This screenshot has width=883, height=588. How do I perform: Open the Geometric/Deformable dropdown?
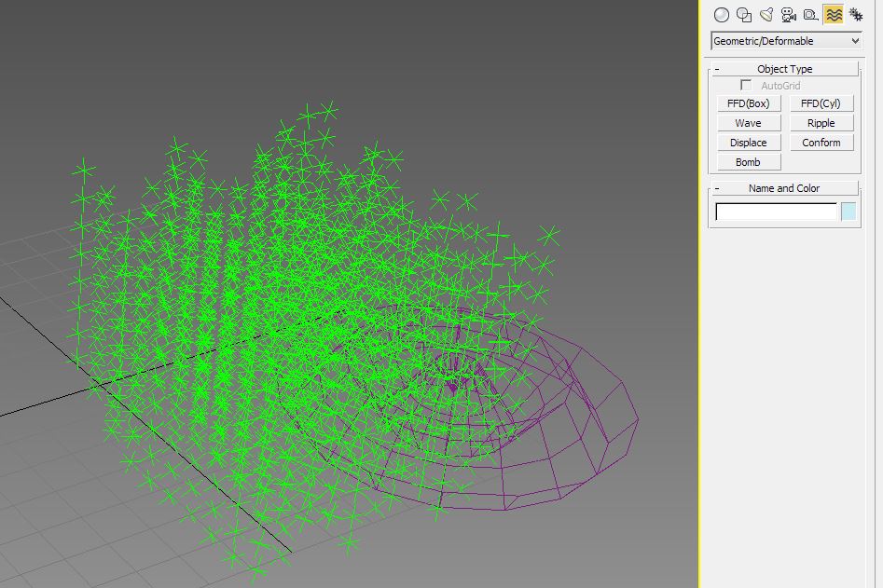tap(785, 41)
